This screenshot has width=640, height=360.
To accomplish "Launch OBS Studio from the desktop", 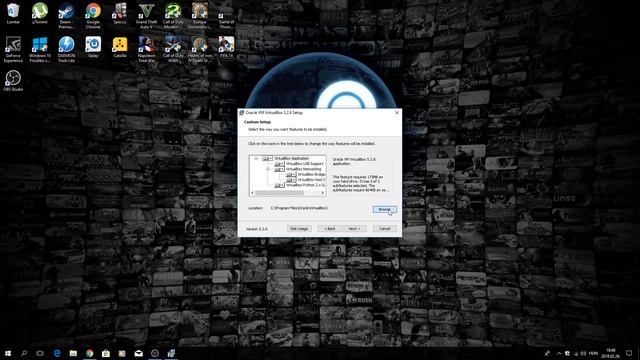I will (13, 80).
